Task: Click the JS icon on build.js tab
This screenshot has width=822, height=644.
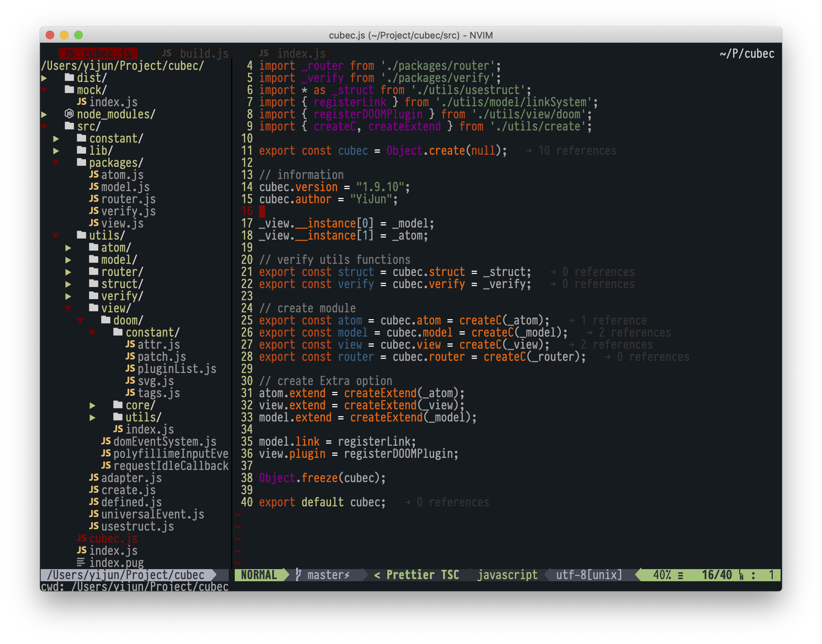Action: point(167,53)
